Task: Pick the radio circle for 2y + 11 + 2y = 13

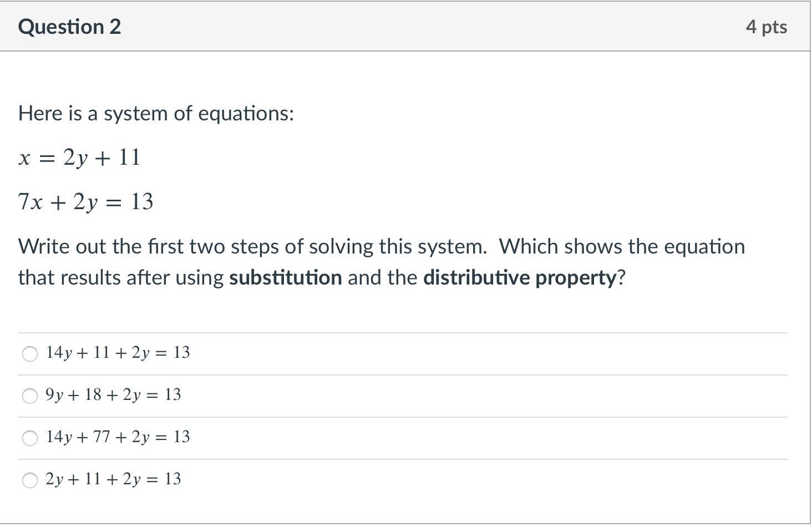Action: pyautogui.click(x=30, y=480)
